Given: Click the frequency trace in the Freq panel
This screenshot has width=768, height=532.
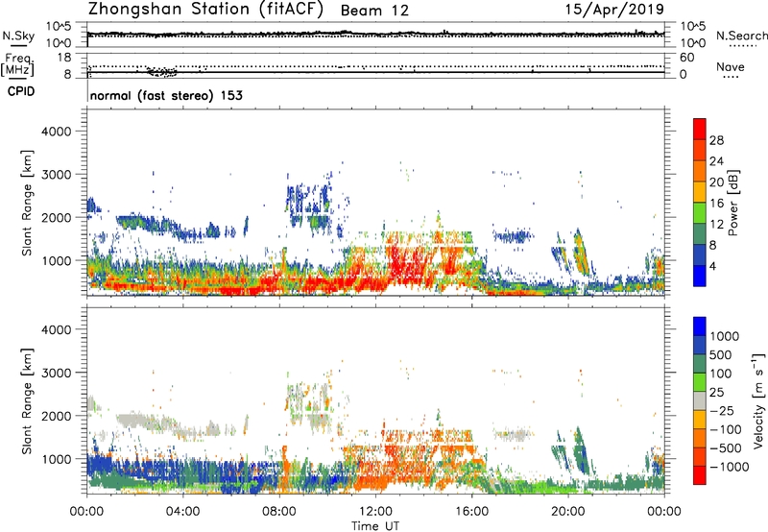Looking at the screenshot, I should (x=375, y=72).
